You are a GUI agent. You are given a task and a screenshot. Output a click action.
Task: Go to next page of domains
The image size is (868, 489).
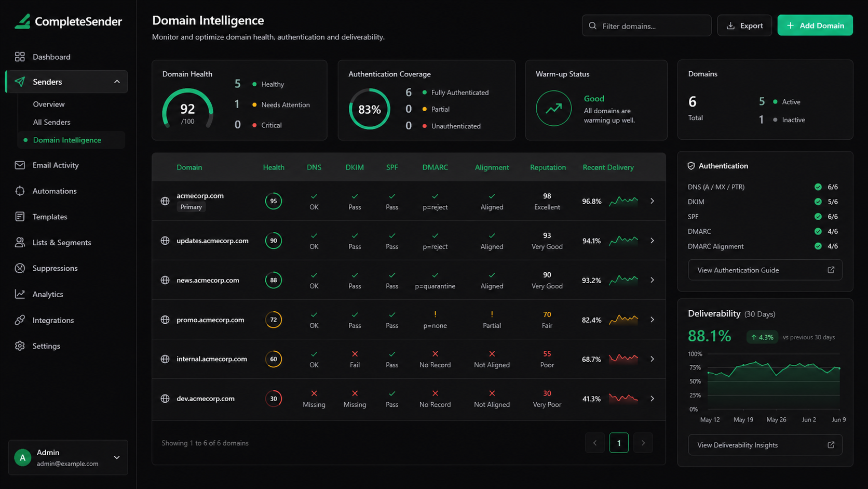pyautogui.click(x=643, y=443)
